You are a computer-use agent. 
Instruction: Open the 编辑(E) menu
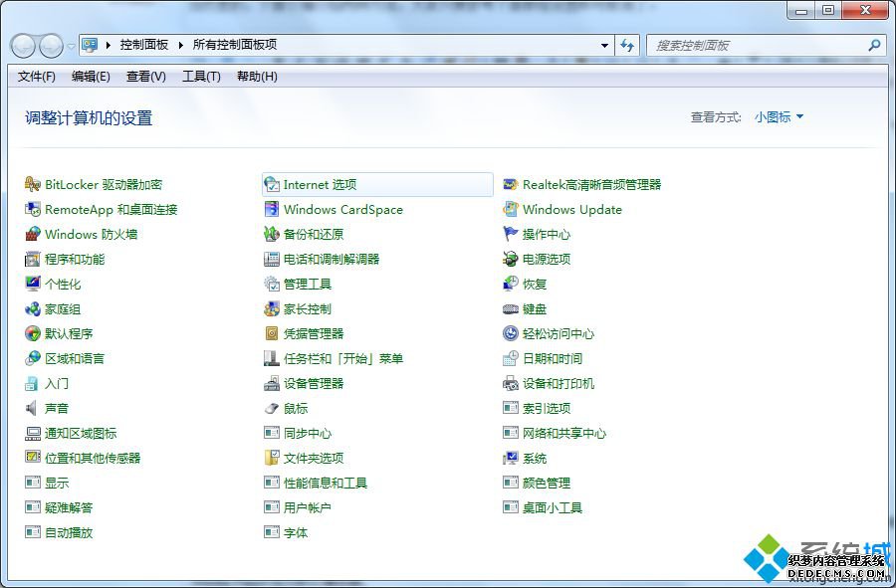coord(91,77)
